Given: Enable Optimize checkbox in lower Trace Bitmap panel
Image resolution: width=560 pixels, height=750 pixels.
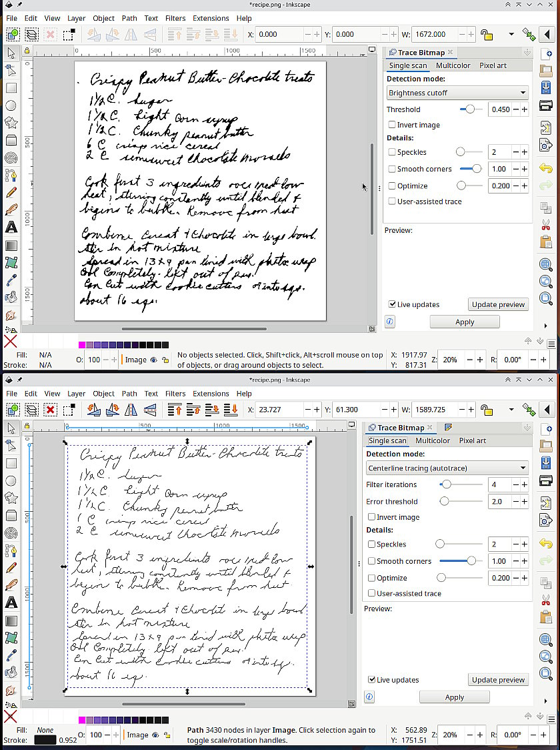Looking at the screenshot, I should (x=371, y=578).
